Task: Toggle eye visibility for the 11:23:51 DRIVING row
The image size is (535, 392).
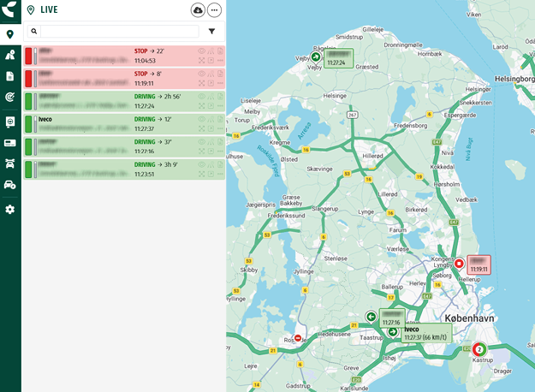Action: [x=202, y=164]
